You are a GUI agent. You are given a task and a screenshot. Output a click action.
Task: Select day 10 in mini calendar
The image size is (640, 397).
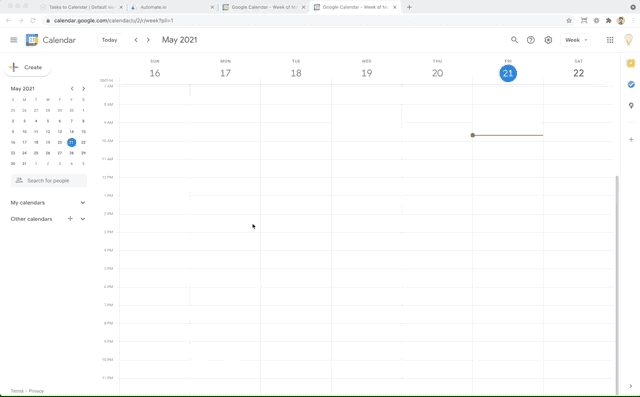(x=24, y=132)
